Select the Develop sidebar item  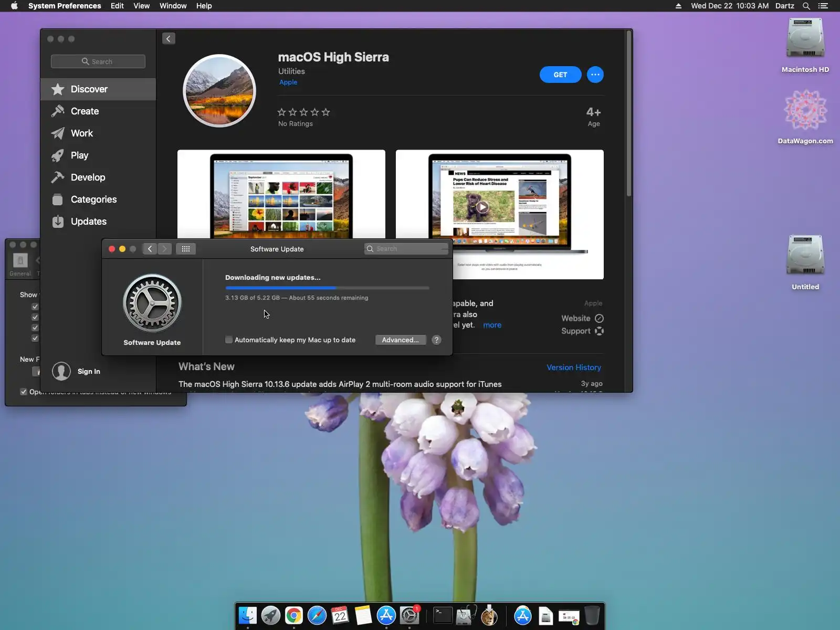[98, 177]
